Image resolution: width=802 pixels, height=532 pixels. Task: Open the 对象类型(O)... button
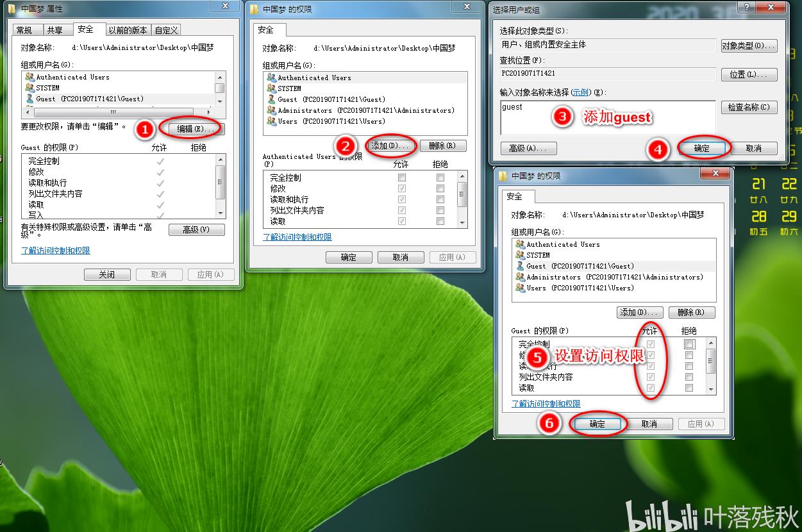coord(749,46)
